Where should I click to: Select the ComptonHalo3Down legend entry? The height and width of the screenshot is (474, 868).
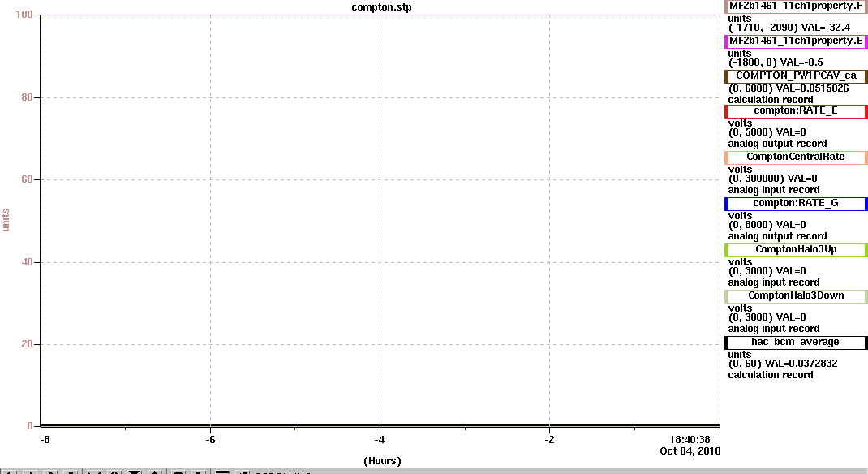(x=796, y=296)
